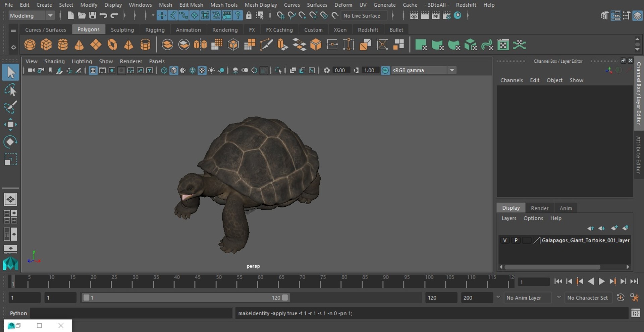Select the Paint Selection tool
Image resolution: width=644 pixels, height=332 pixels.
click(x=10, y=107)
